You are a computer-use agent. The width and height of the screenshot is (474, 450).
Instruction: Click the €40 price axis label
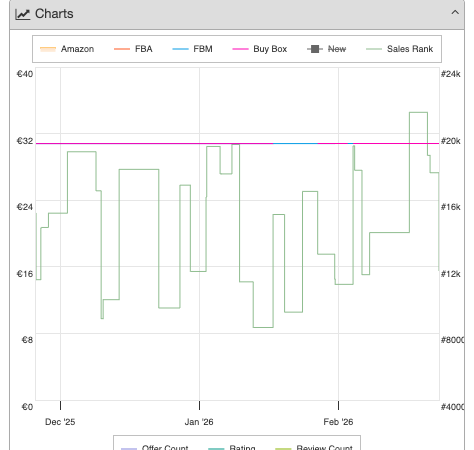coord(25,74)
